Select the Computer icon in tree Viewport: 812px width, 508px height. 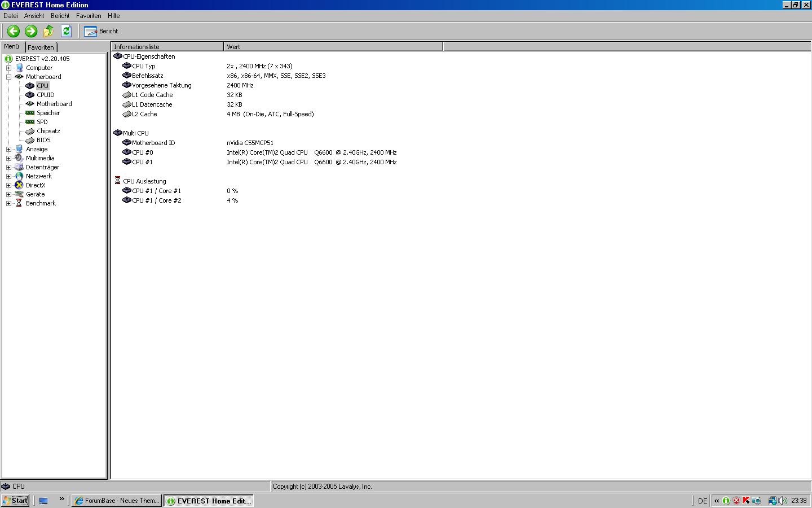(19, 68)
